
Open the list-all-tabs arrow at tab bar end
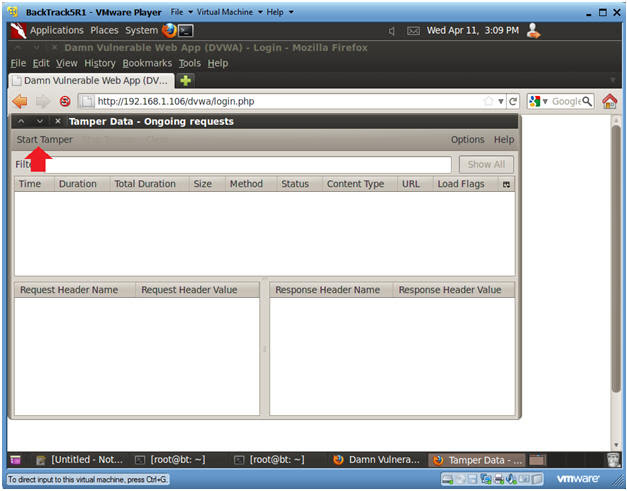(612, 81)
